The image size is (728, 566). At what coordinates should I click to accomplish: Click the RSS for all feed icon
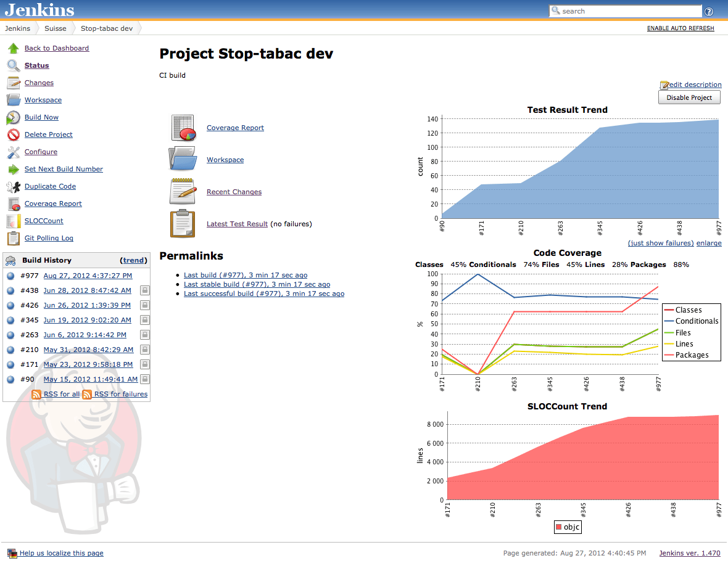click(x=36, y=394)
